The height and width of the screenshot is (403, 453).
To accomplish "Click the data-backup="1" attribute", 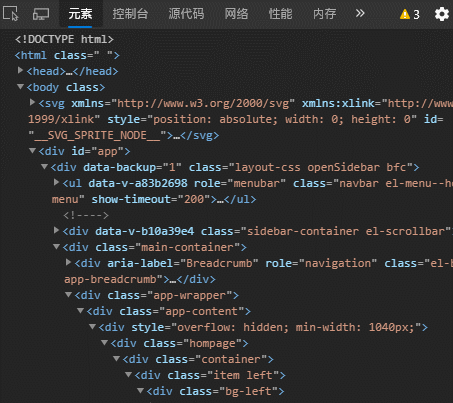I will click(133, 167).
